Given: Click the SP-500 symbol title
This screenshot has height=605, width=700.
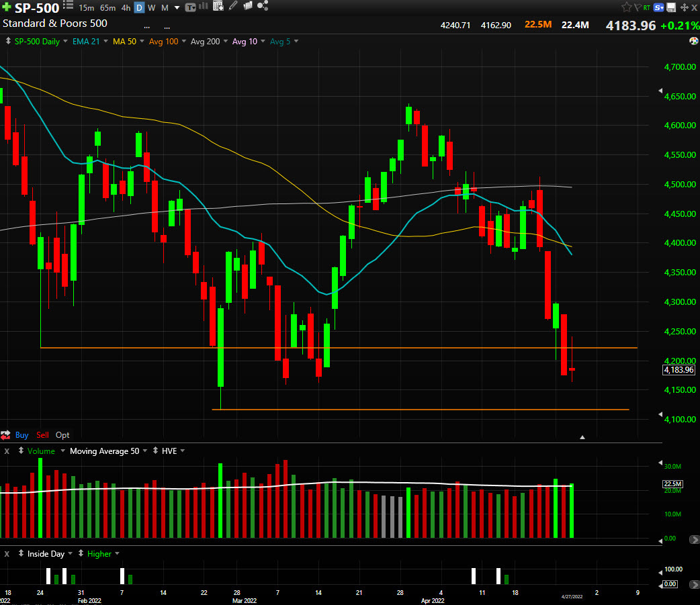Looking at the screenshot, I should pyautogui.click(x=37, y=8).
